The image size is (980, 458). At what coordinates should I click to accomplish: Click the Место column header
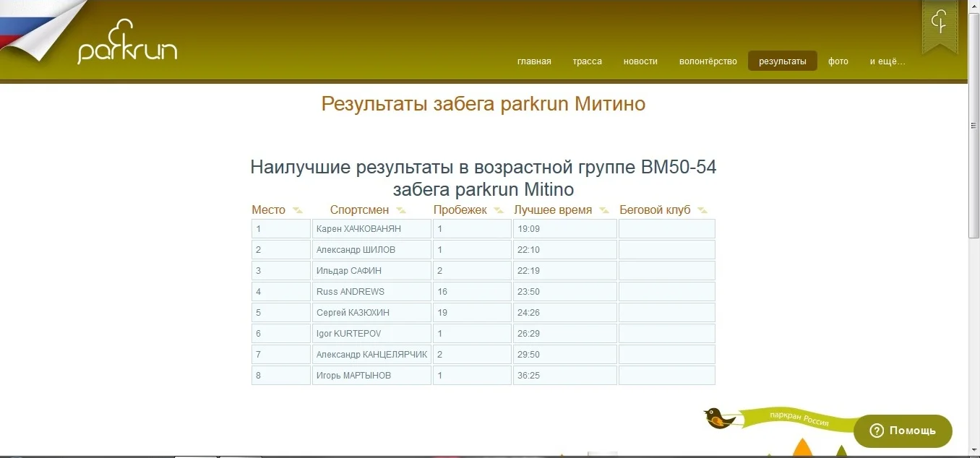click(268, 210)
